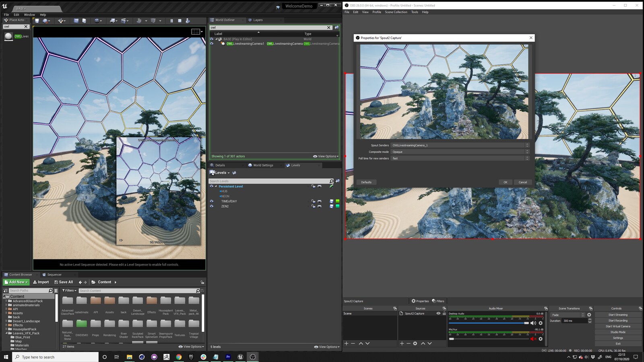
Task: Open Add New dropdown in Content Browser
Action: [17, 282]
